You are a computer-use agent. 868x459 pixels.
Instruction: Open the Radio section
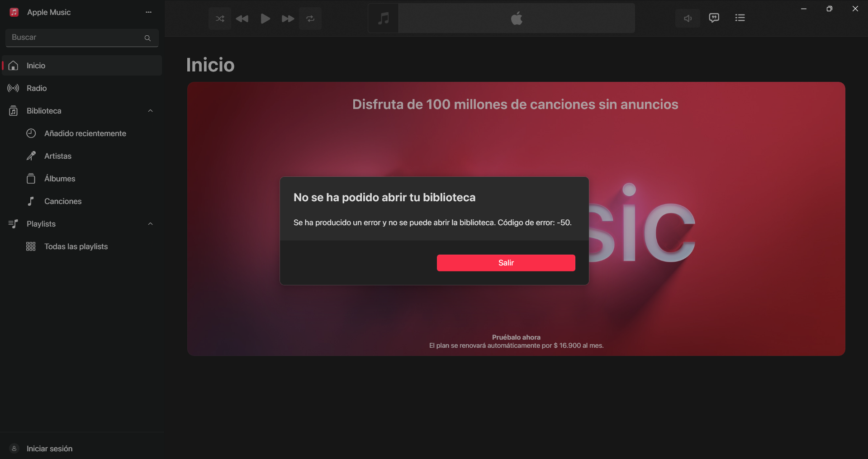pyautogui.click(x=82, y=88)
